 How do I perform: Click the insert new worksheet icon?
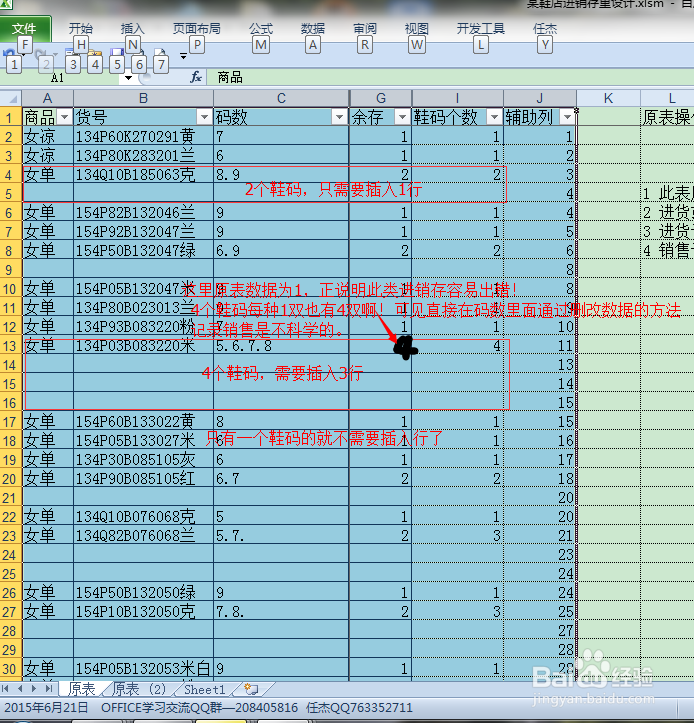pyautogui.click(x=251, y=689)
